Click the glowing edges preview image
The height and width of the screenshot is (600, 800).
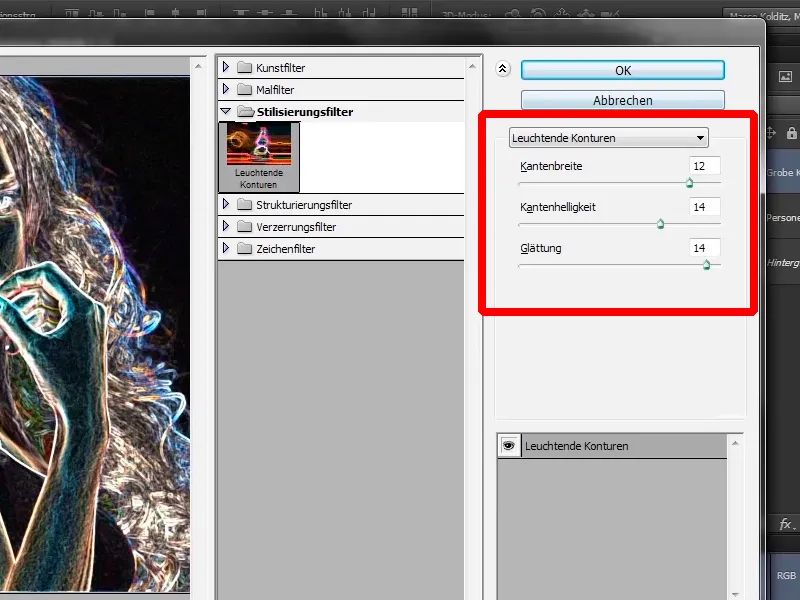pyautogui.click(x=95, y=334)
